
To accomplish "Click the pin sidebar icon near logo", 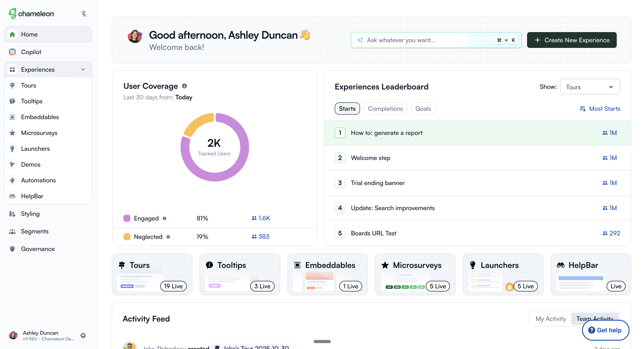I will click(x=84, y=14).
